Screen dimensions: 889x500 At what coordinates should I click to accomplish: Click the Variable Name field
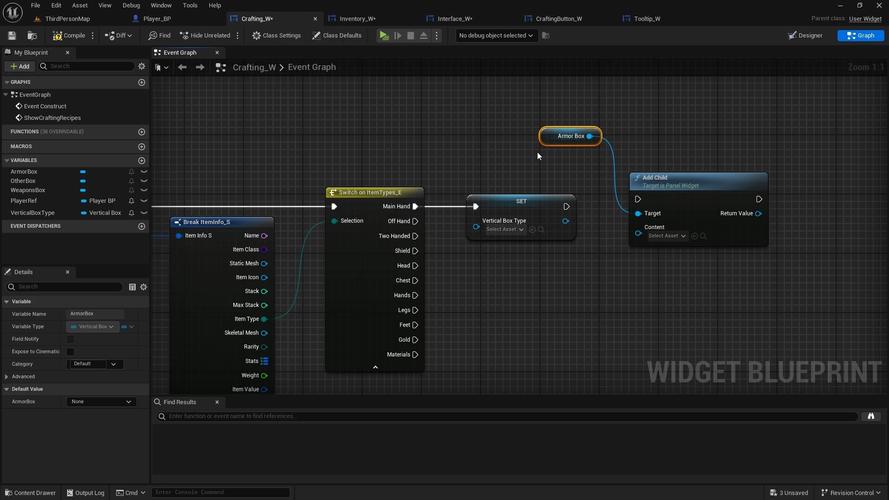[95, 313]
